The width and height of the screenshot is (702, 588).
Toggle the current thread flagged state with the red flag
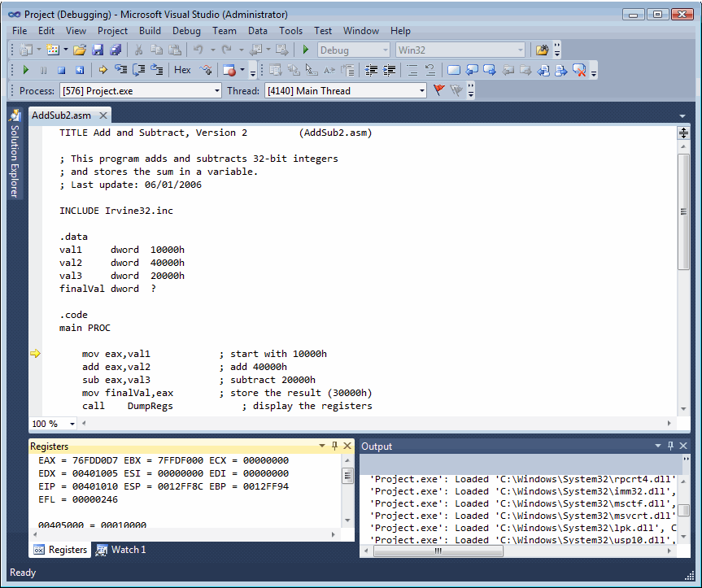point(438,90)
